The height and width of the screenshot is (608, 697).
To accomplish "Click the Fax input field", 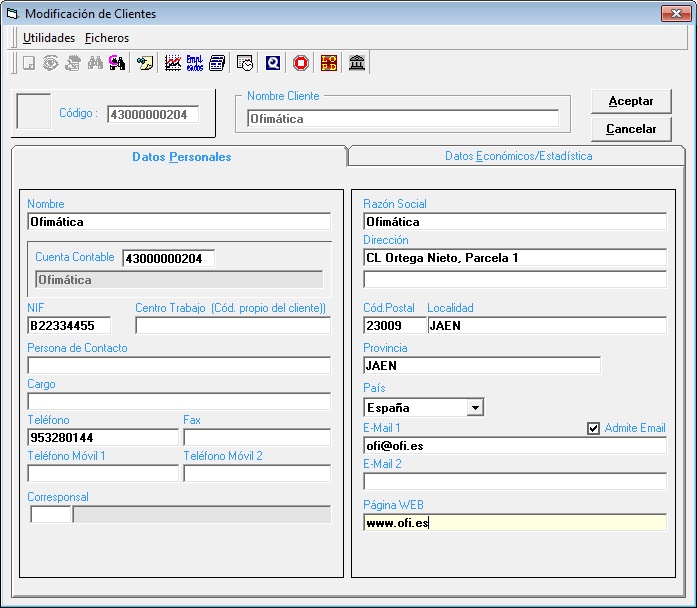I will pyautogui.click(x=257, y=438).
